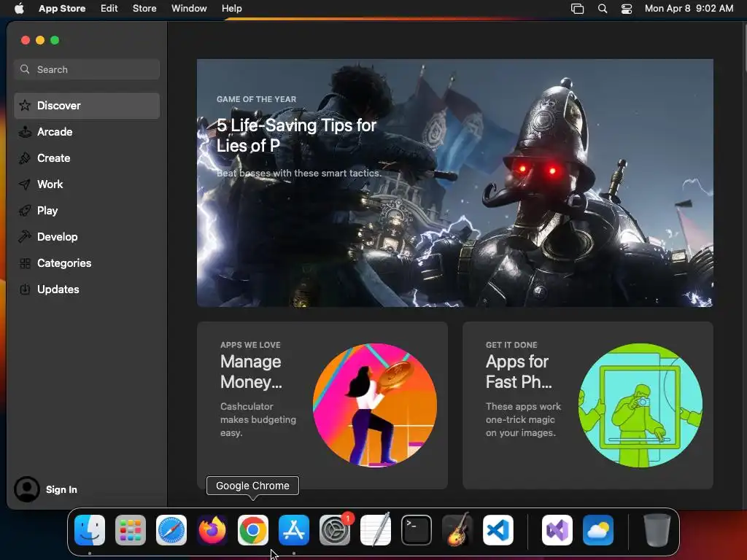Launch Firefox from the Dock
Viewport: 747px width, 560px height.
coord(212,530)
